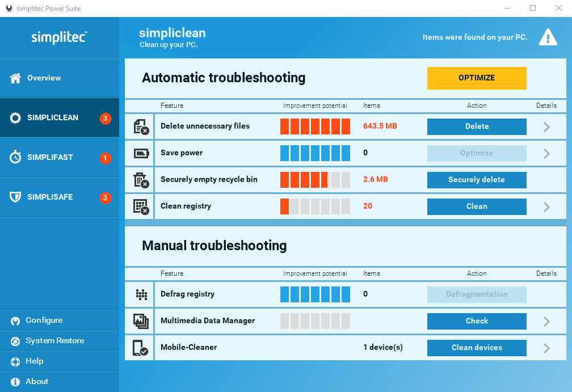The width and height of the screenshot is (572, 392).
Task: Click the Check button
Action: [477, 321]
